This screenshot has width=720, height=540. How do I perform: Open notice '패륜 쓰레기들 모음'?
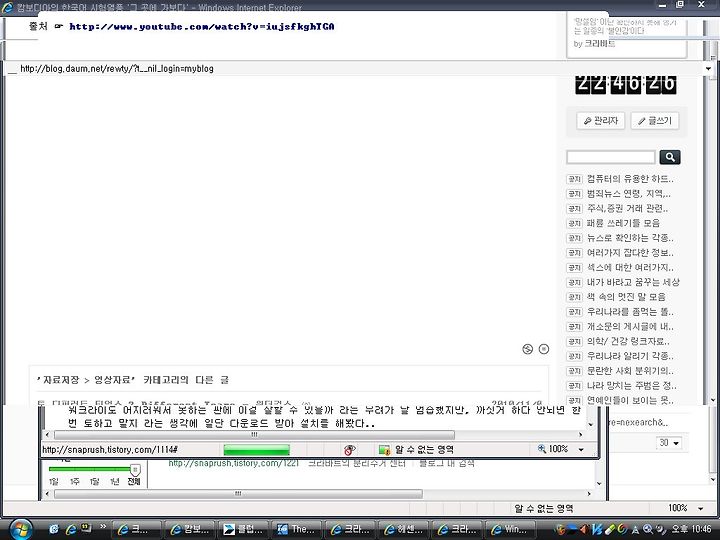coord(623,223)
